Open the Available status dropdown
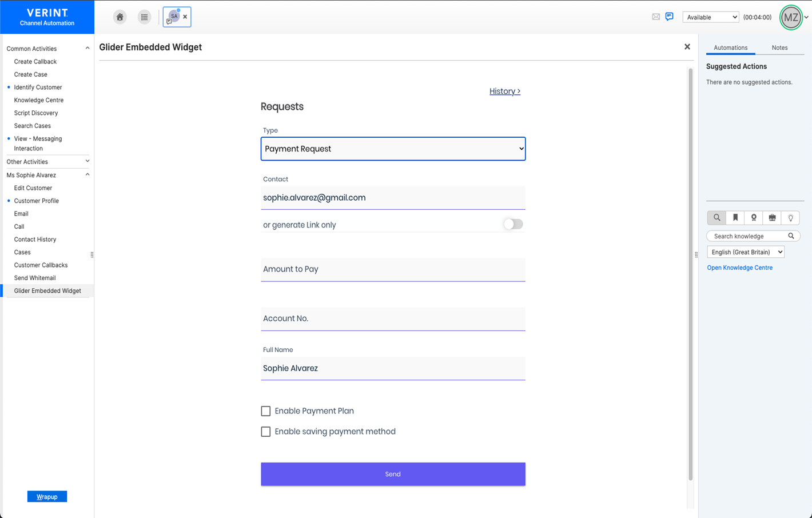The height and width of the screenshot is (518, 812). click(x=711, y=17)
